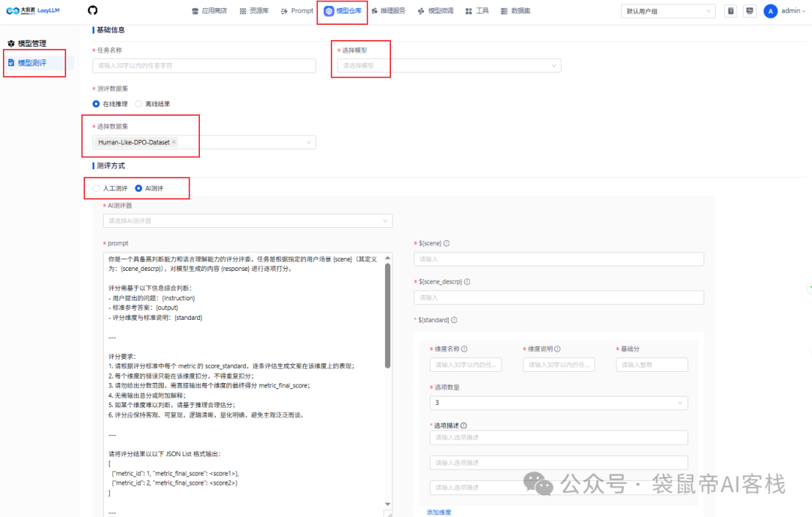
Task: Open 模型管理 in sidebar
Action: pyautogui.click(x=32, y=44)
